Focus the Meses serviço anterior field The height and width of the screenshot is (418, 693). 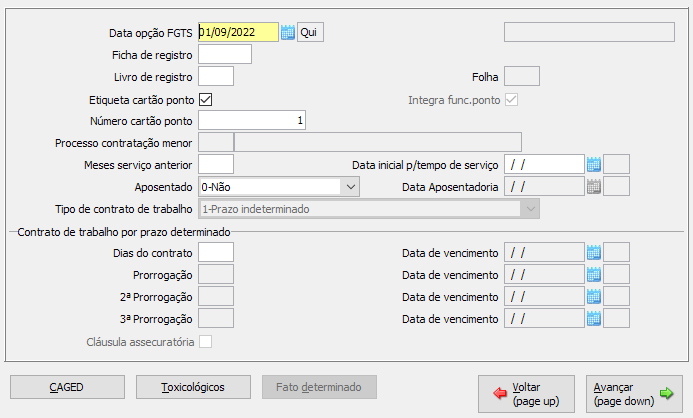(x=216, y=164)
